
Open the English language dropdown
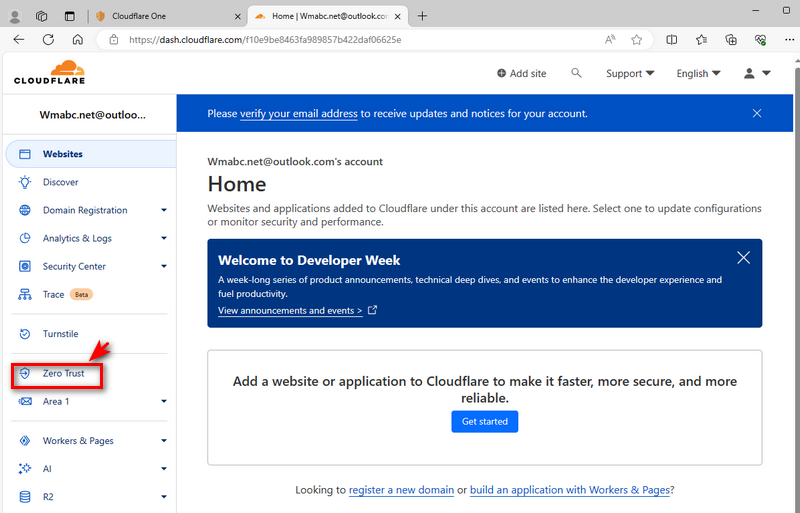coord(698,74)
